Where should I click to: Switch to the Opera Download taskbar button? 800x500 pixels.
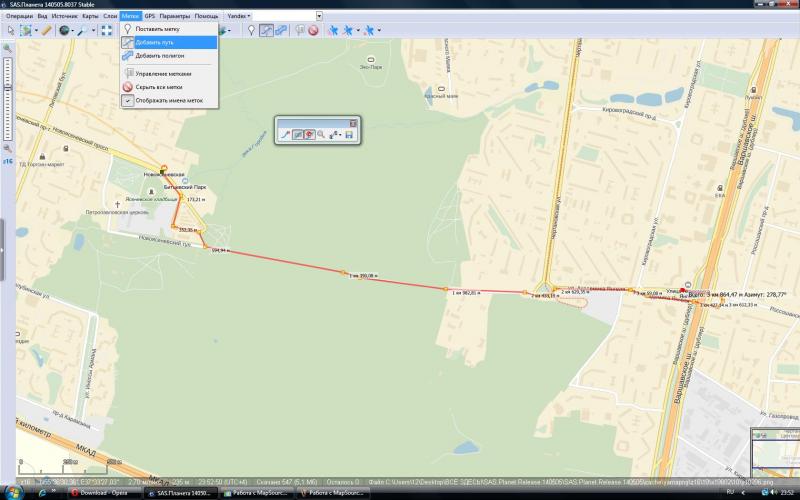pyautogui.click(x=100, y=493)
